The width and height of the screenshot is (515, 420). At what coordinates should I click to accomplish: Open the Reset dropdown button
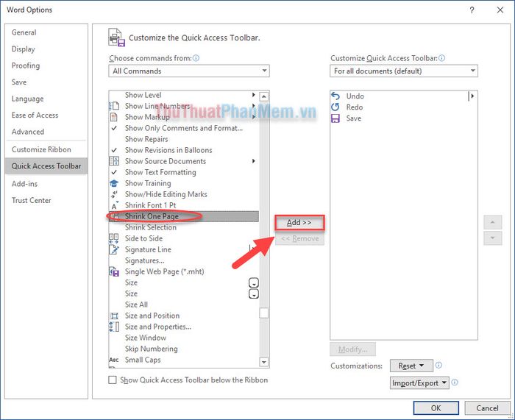coord(411,366)
